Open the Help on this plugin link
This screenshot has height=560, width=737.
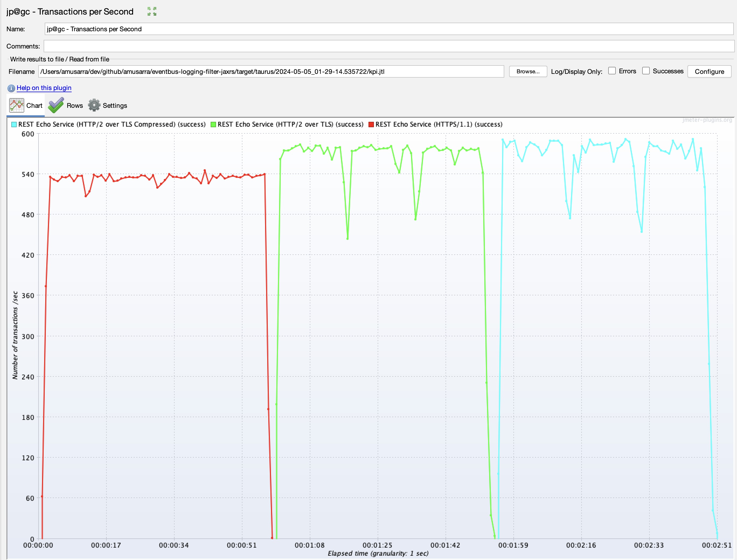tap(44, 88)
